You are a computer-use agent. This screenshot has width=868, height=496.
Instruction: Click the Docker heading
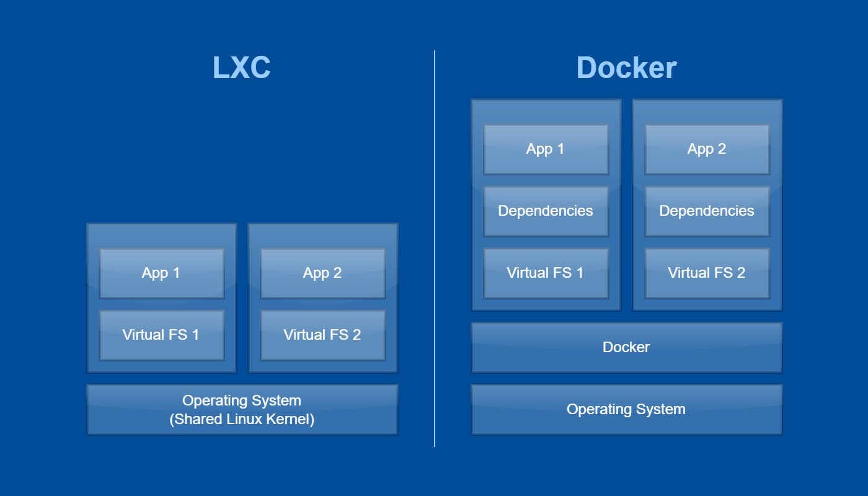pos(626,68)
